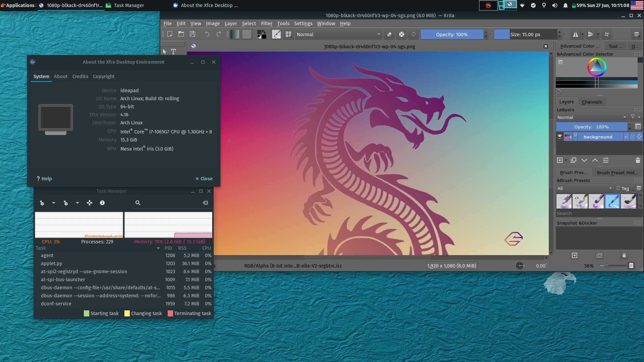Open the gradient fill chooser
The height and width of the screenshot is (362, 644).
coord(235,34)
